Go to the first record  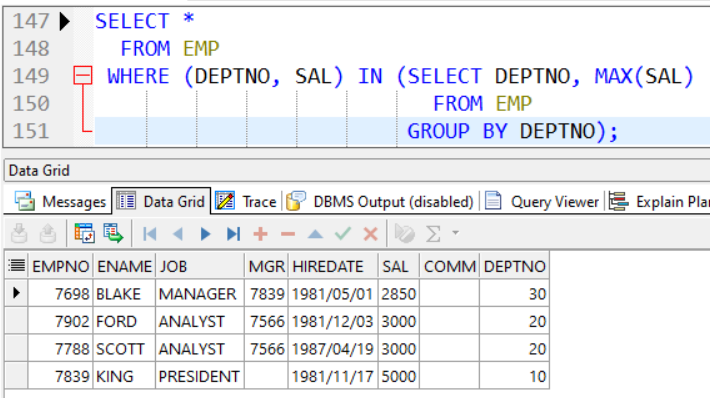[149, 234]
